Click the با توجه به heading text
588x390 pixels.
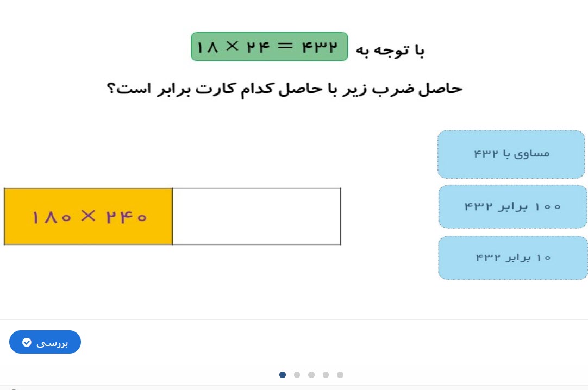click(x=390, y=50)
